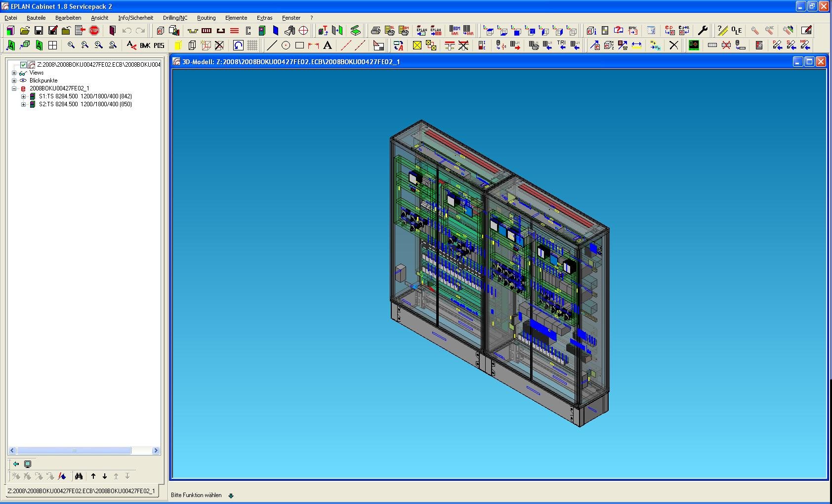Click the black up arrow icon
This screenshot has width=832, height=504.
click(x=93, y=476)
